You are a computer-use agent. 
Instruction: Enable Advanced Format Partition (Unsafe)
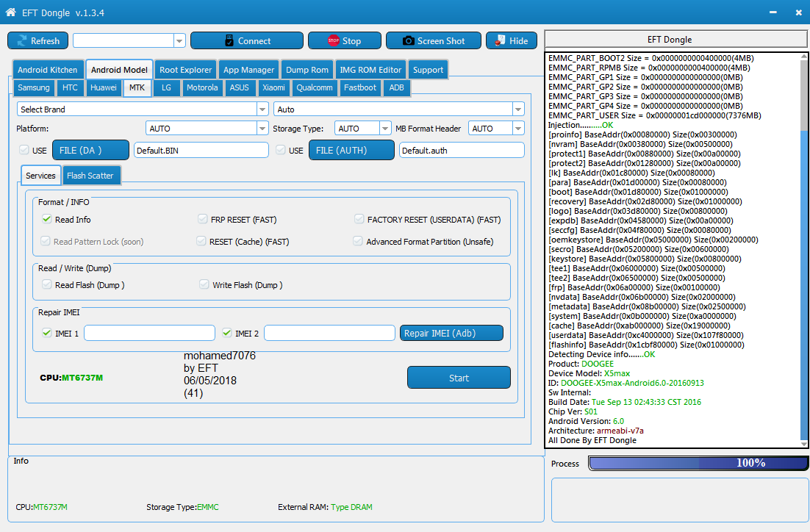point(357,241)
